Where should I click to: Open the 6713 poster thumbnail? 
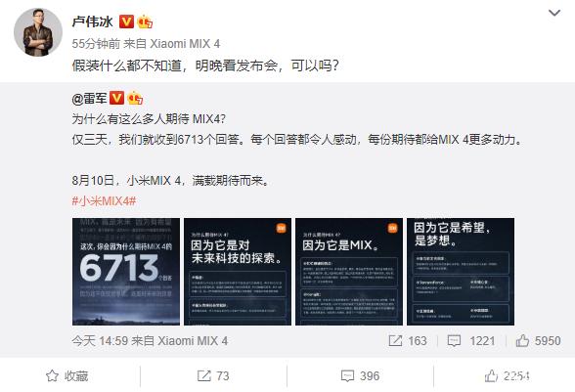pyautogui.click(x=126, y=272)
